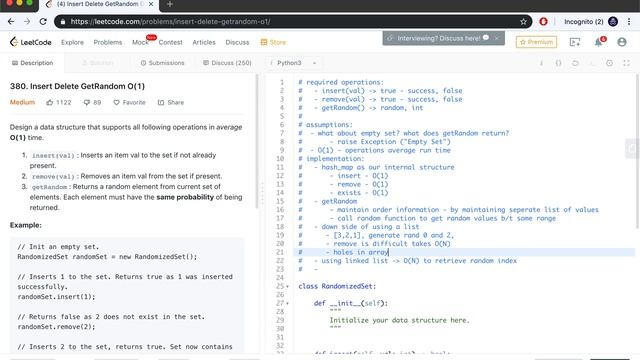This screenshot has width=640, height=360.
Task: Open Chrome three-dot menu
Action: 629,22
